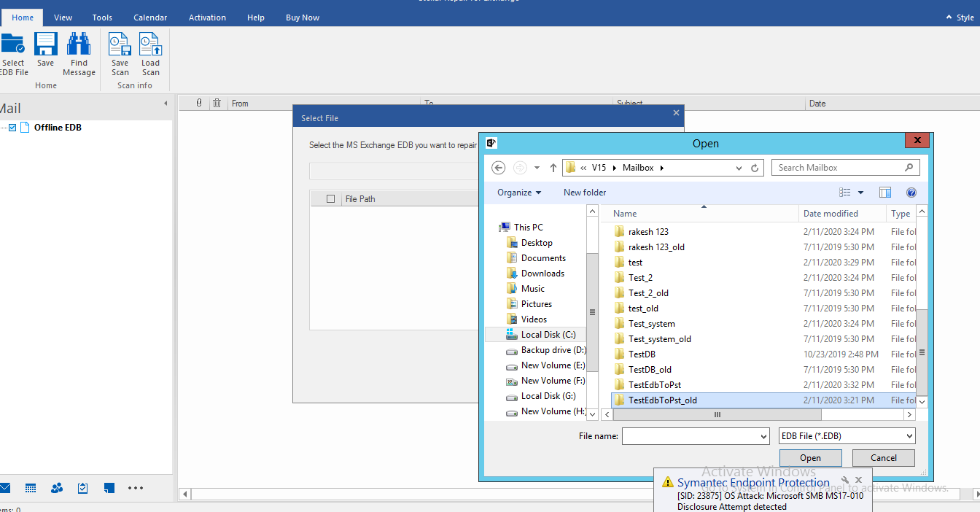This screenshot has height=512, width=980.
Task: Toggle the Offline EDB checkbox
Action: pos(12,128)
